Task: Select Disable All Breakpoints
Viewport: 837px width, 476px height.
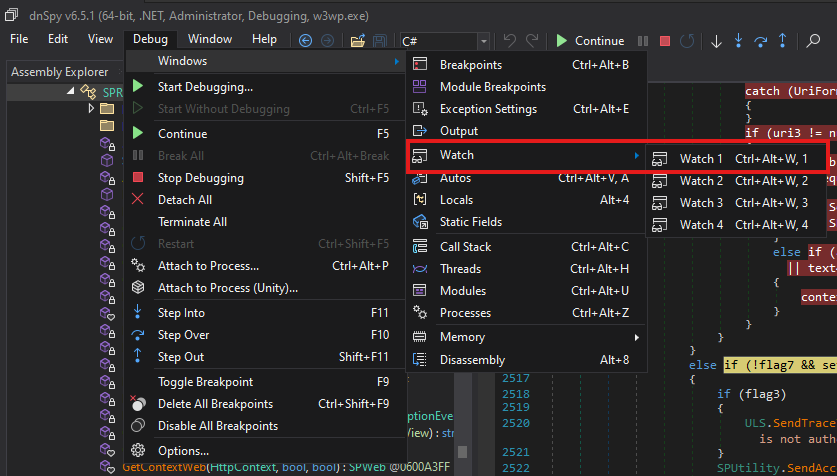Action: (265, 426)
